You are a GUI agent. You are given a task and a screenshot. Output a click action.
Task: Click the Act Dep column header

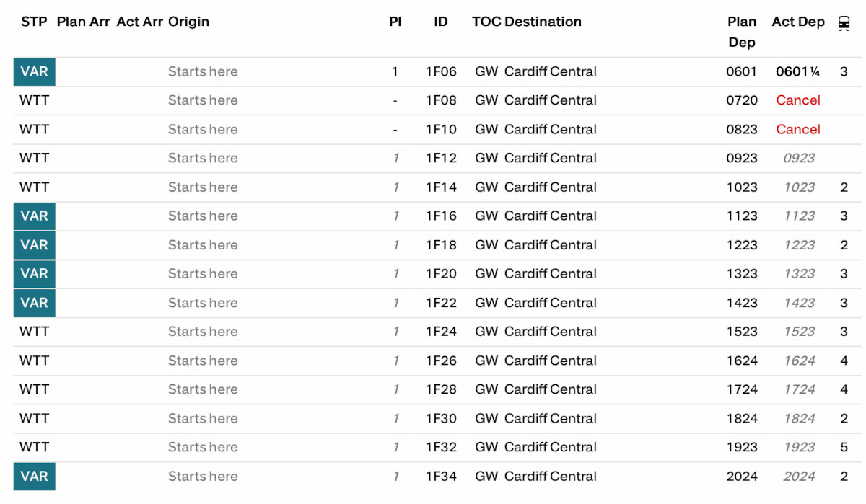coord(798,22)
